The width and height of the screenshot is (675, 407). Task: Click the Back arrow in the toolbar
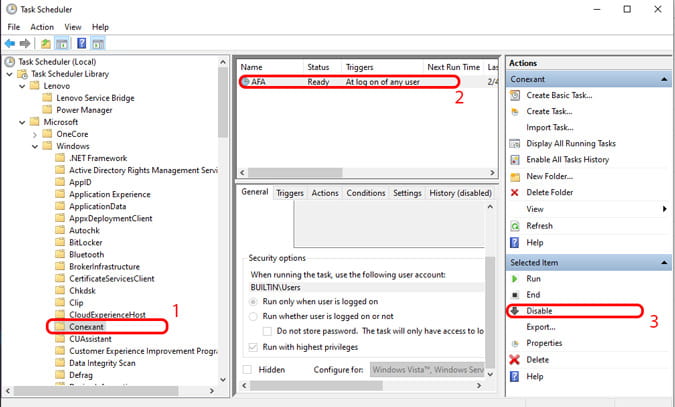click(x=10, y=44)
